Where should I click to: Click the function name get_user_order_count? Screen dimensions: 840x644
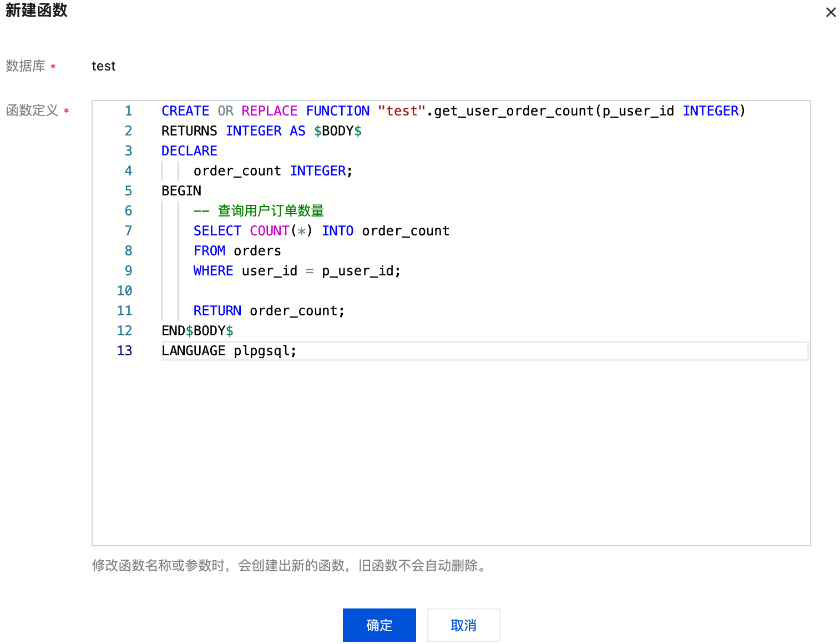pos(513,111)
